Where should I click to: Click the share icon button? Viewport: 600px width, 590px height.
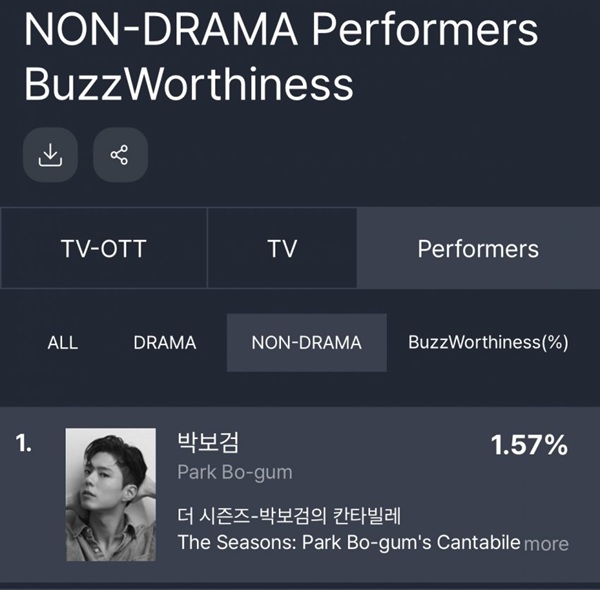120,155
